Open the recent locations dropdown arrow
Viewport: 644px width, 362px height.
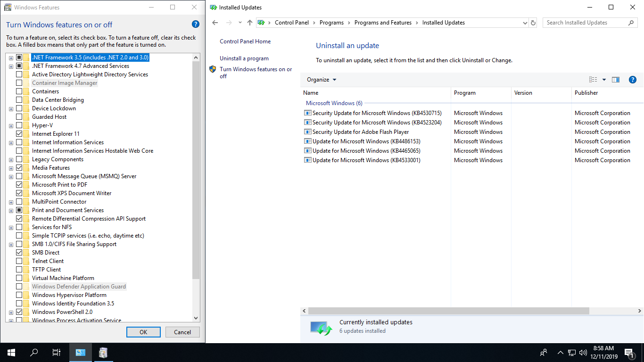coord(240,23)
